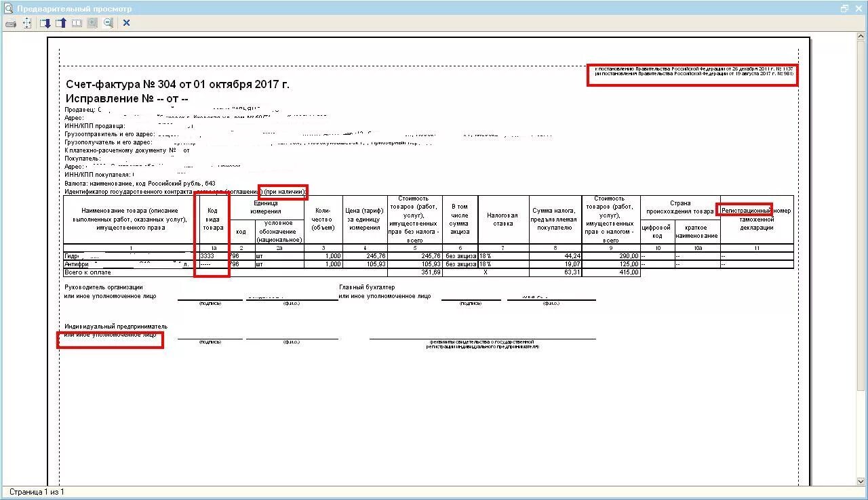
Task: Click the 'Руководитель организации' label
Action: [104, 287]
